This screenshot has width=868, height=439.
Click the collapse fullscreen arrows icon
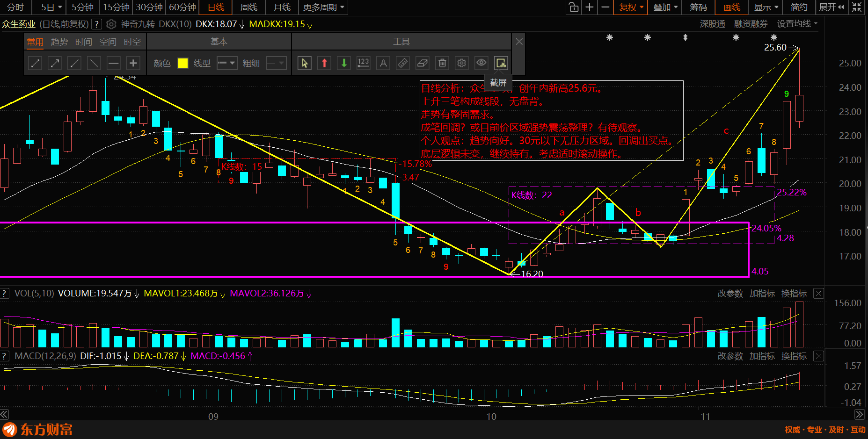(857, 7)
